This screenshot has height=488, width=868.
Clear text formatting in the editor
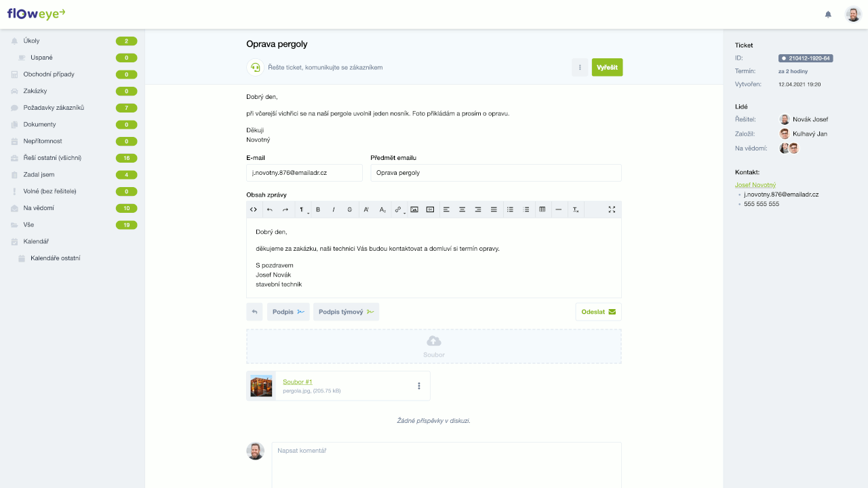(576, 209)
